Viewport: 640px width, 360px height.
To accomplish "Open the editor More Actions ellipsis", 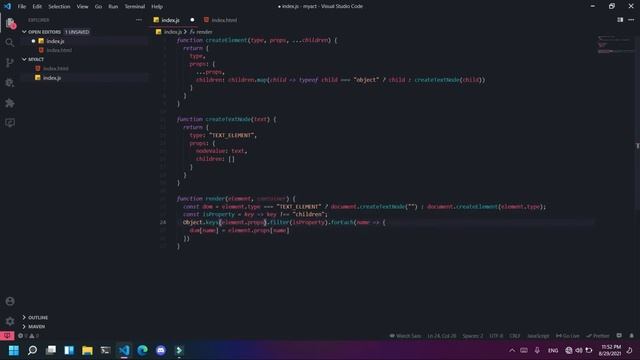I will 631,20.
